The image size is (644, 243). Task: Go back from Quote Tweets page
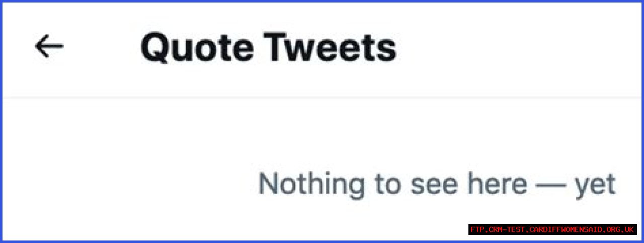(x=49, y=47)
